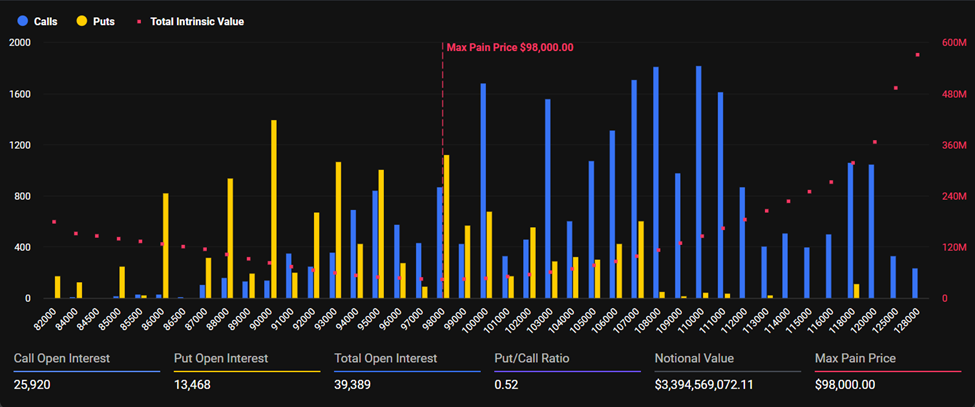Click the yellow put bar at 93000
The height and width of the screenshot is (407, 975).
339,231
